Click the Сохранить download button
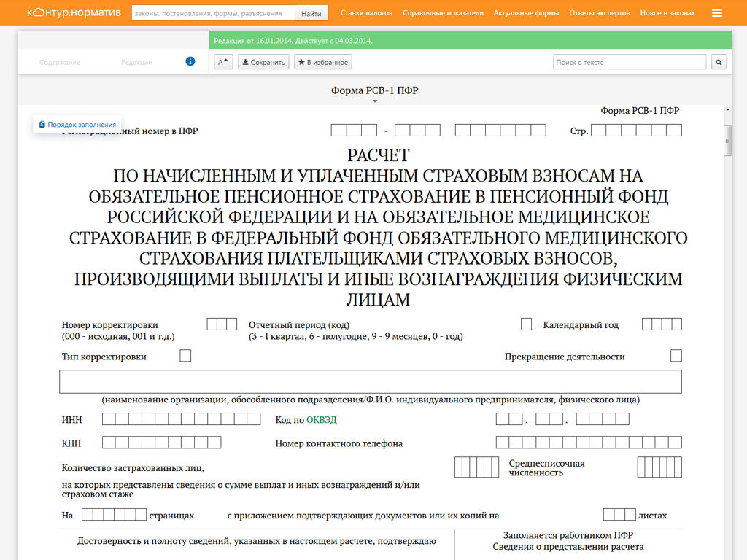 tap(263, 63)
